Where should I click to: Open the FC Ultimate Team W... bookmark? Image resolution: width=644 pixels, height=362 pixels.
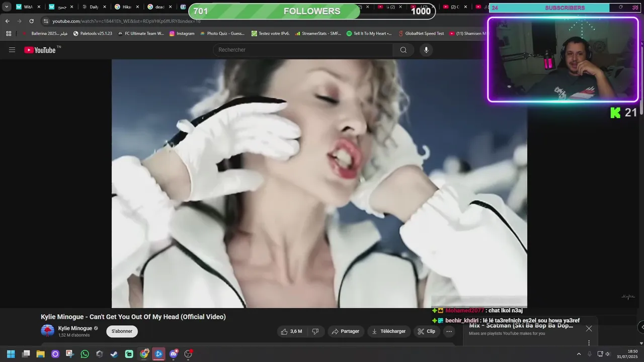[141, 34]
